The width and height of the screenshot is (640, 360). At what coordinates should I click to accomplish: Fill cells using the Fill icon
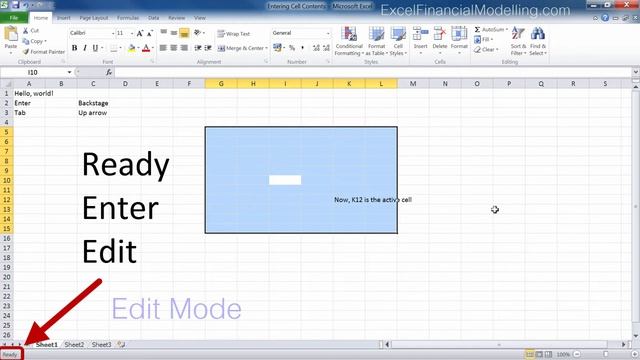[478, 40]
